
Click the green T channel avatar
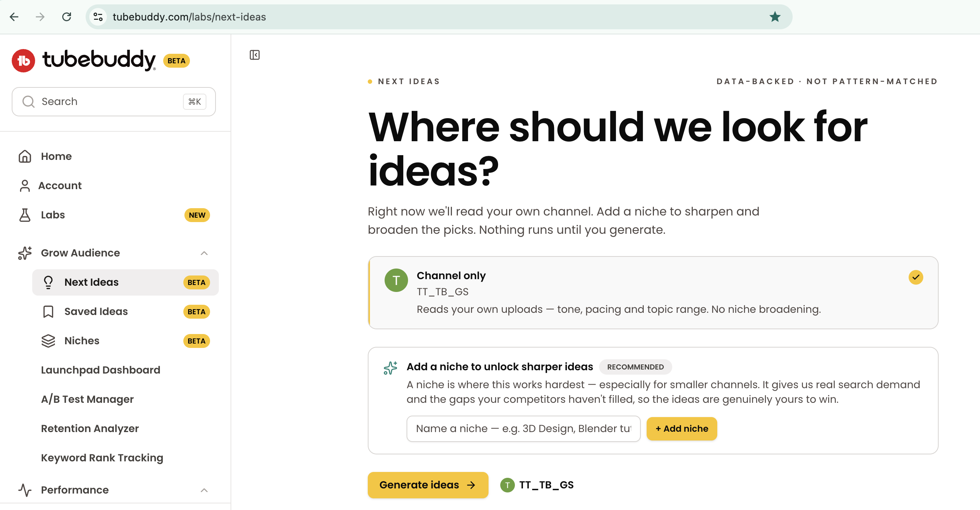click(x=396, y=280)
